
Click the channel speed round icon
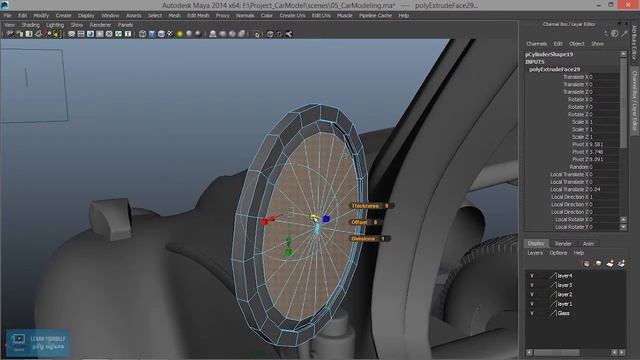pyautogui.click(x=615, y=34)
